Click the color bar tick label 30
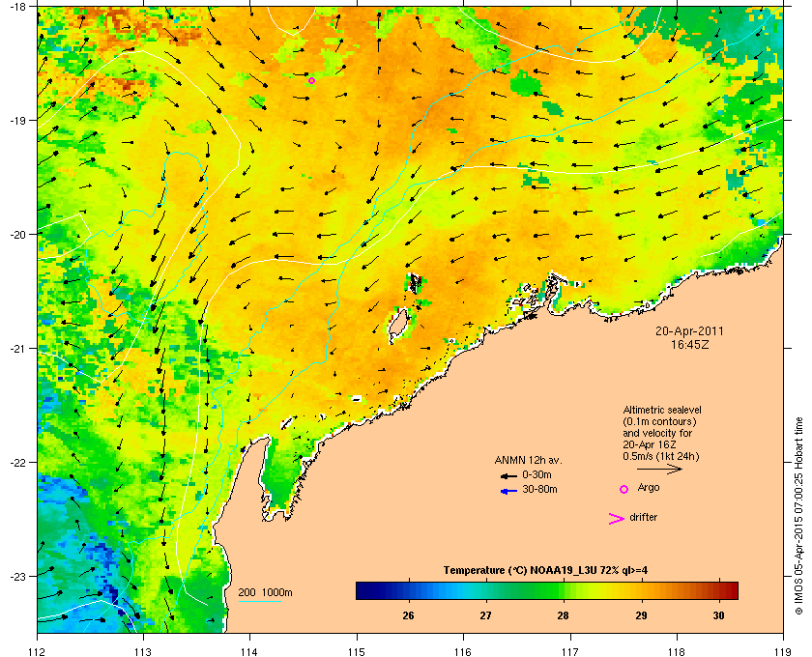 point(718,615)
